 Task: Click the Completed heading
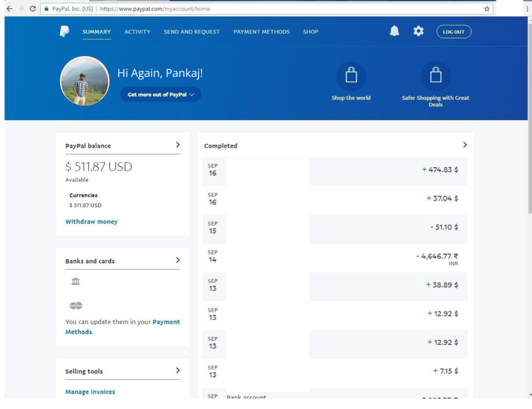pyautogui.click(x=220, y=146)
